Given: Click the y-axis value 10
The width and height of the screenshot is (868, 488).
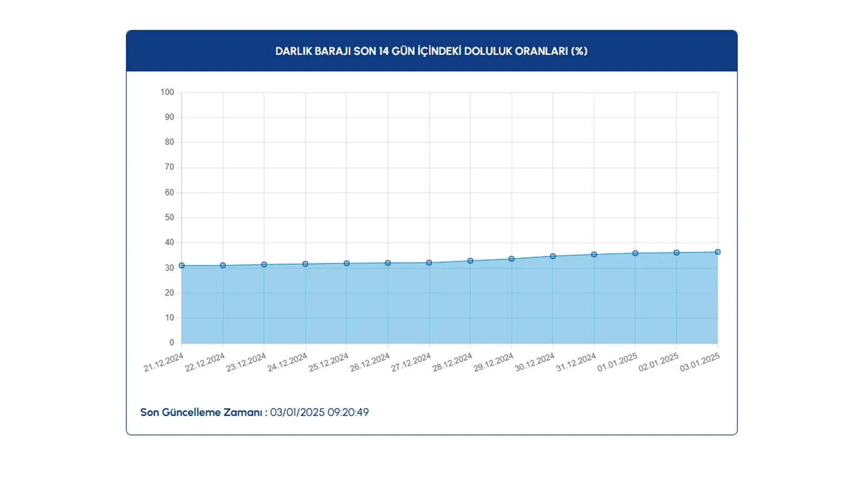Looking at the screenshot, I should pyautogui.click(x=170, y=318).
